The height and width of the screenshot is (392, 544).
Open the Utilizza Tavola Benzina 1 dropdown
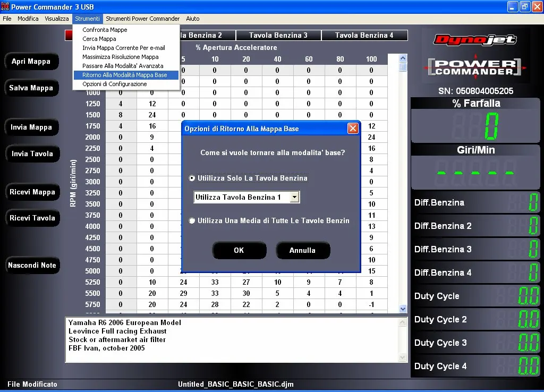click(x=294, y=197)
